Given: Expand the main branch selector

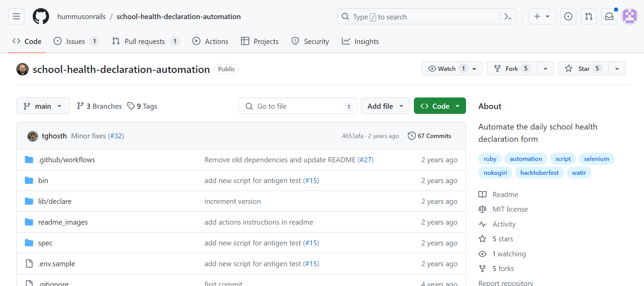Looking at the screenshot, I should [x=43, y=106].
